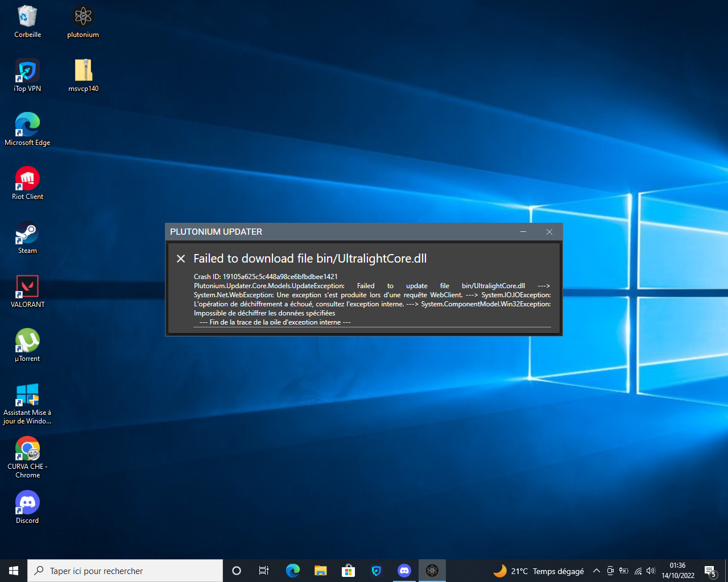Open the Corbeille recycle bin icon
Image resolution: width=728 pixels, height=582 pixels.
pos(27,22)
